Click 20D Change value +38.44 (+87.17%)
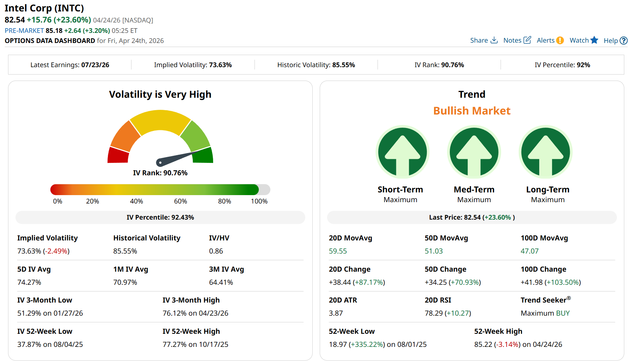 click(x=357, y=282)
